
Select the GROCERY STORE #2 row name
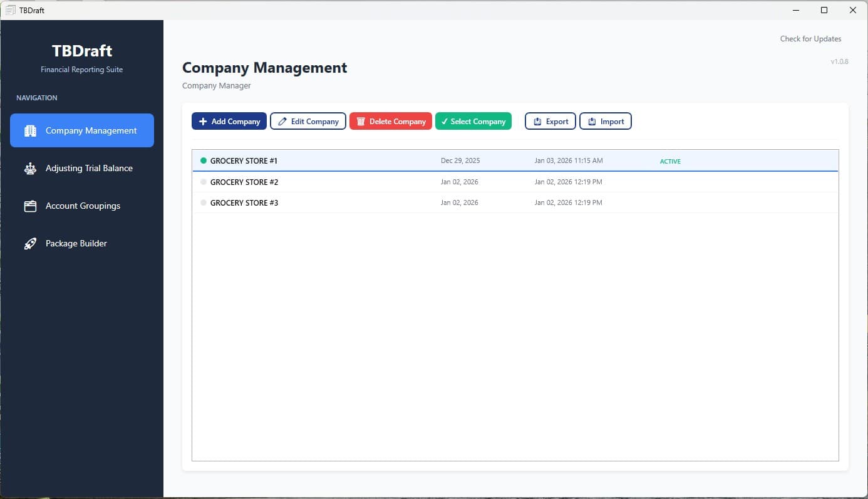pyautogui.click(x=244, y=182)
